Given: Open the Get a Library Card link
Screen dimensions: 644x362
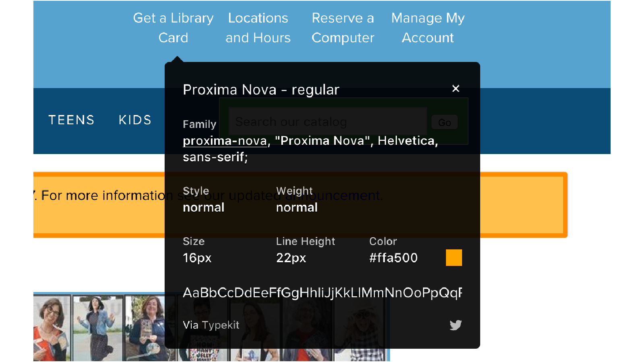Looking at the screenshot, I should click(x=173, y=28).
